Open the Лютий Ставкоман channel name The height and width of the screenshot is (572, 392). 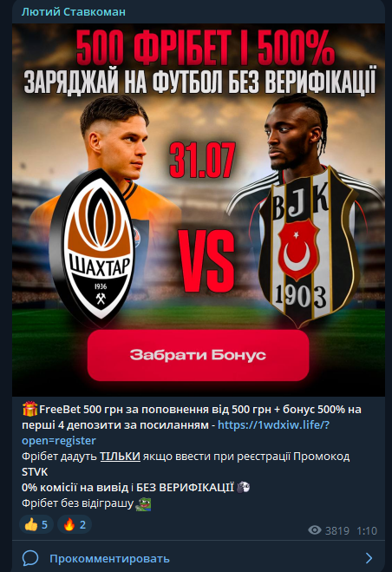[74, 11]
